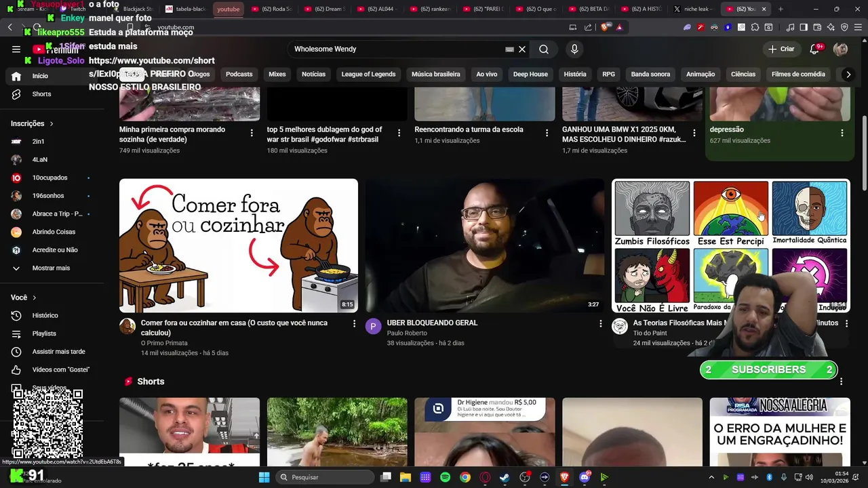
Task: Open the Shorts shelf options menu
Action: click(x=841, y=382)
